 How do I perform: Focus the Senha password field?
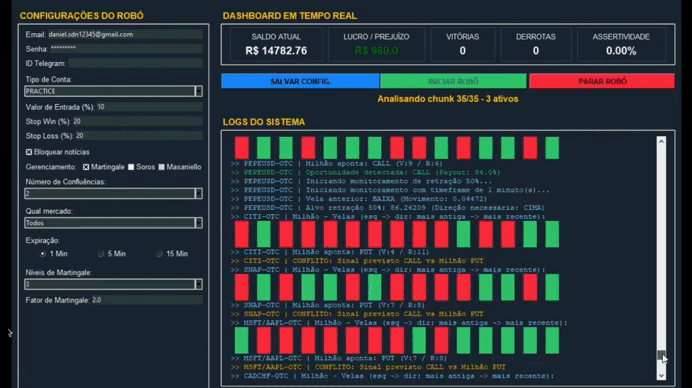pos(126,49)
